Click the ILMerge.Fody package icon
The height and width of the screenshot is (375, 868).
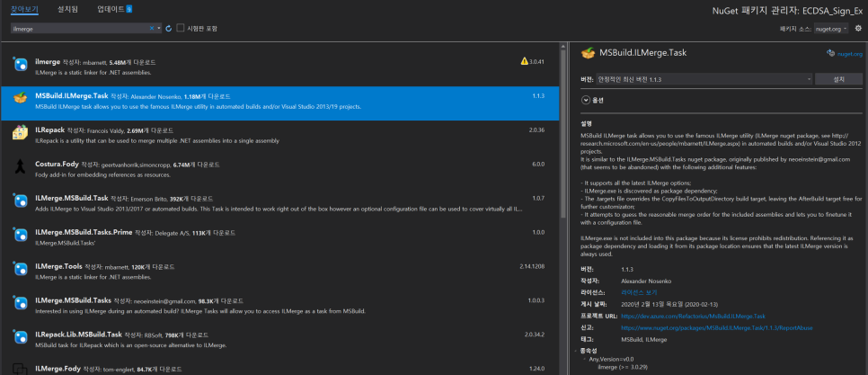(21, 369)
